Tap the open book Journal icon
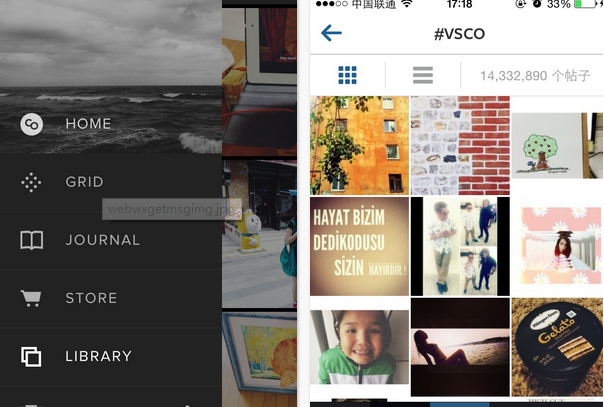Viewport: 604px width, 407px height. click(x=32, y=240)
